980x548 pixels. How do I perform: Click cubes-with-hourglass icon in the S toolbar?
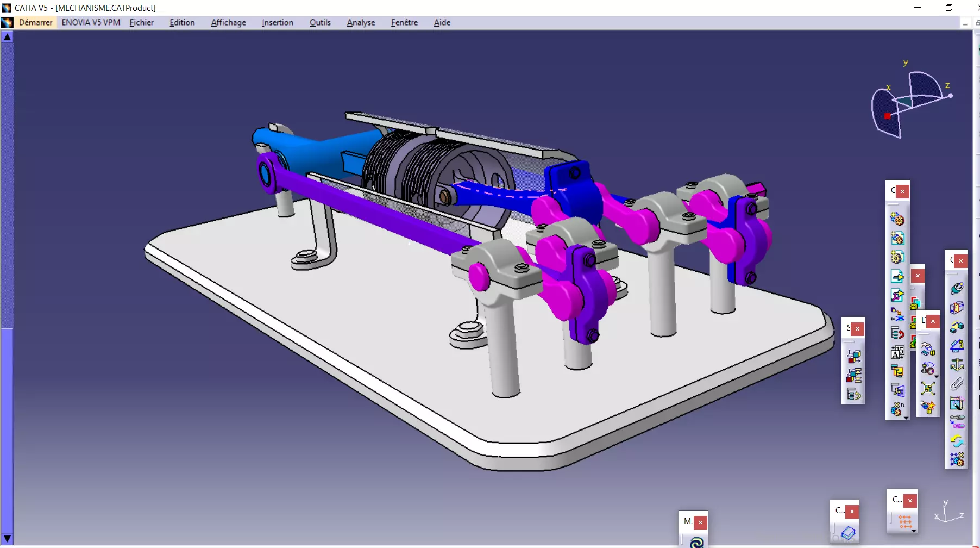tap(853, 376)
